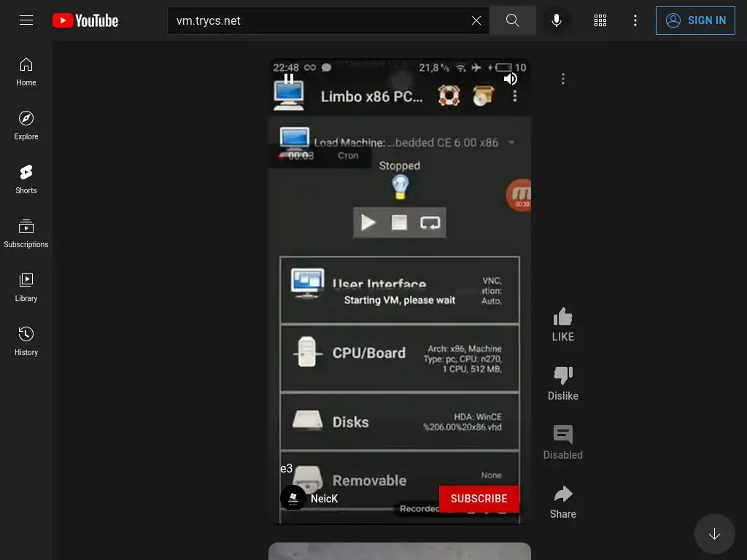The height and width of the screenshot is (560, 747).
Task: Open the YouTube apps grid
Action: click(x=600, y=20)
